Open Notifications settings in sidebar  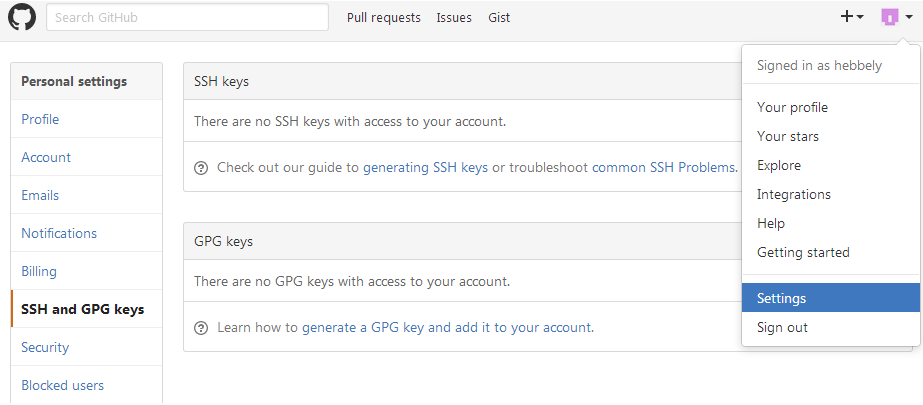point(59,233)
